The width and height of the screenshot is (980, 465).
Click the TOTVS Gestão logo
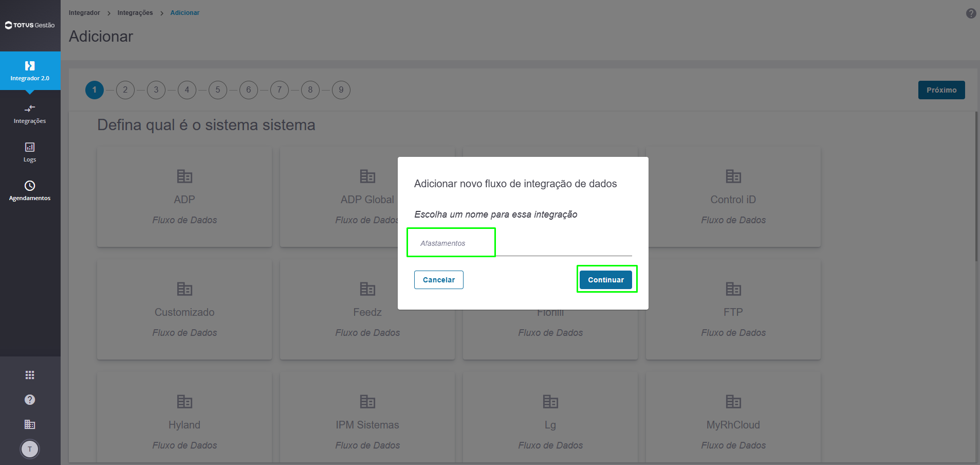click(30, 25)
